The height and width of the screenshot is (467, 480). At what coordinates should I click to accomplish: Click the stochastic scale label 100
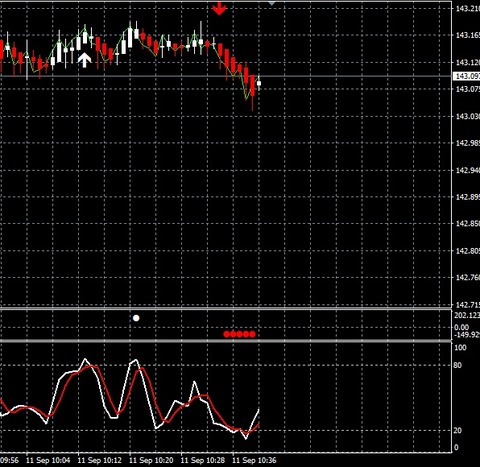point(460,348)
